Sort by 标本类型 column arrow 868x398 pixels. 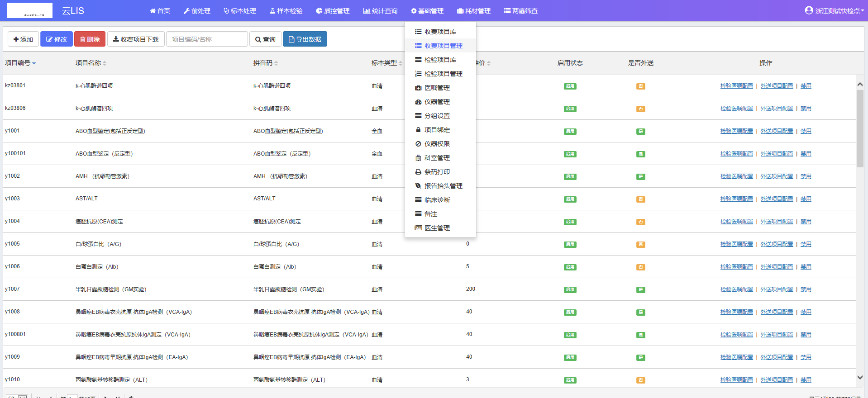[401, 63]
